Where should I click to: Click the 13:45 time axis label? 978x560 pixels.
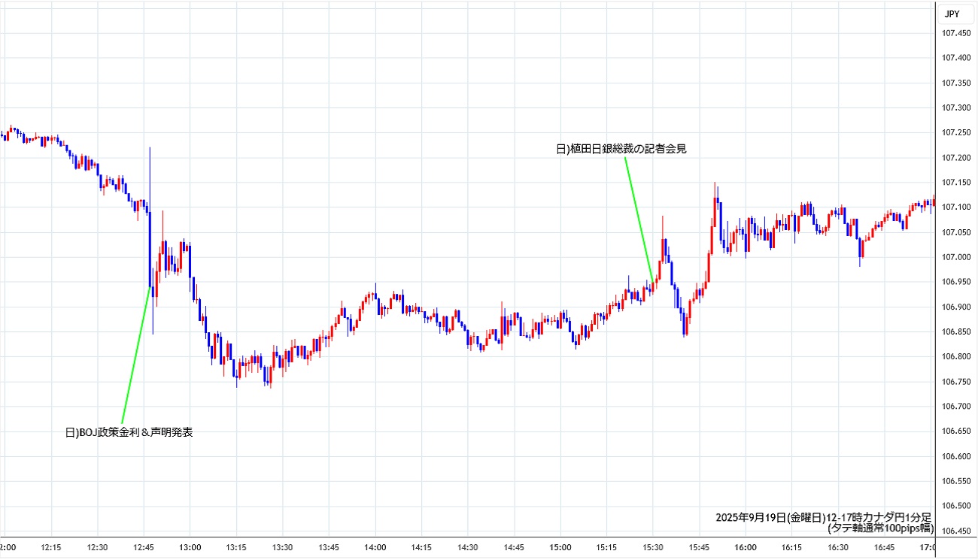pos(329,548)
